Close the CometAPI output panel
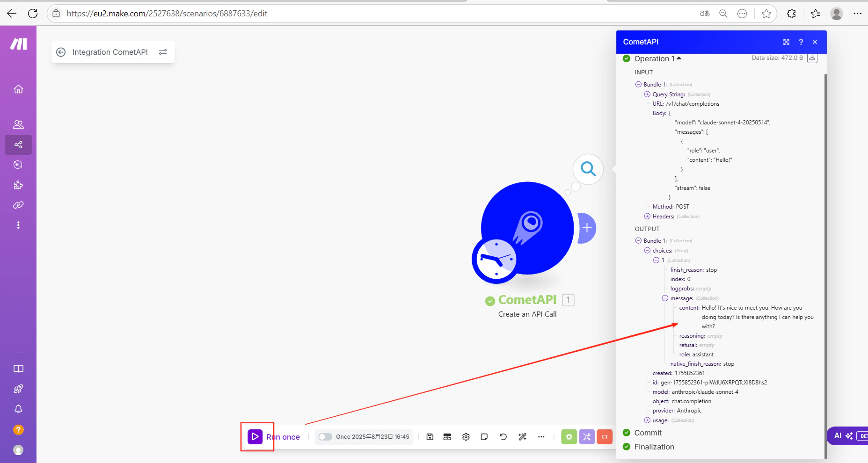Screen dimensions: 868x463 coord(815,42)
